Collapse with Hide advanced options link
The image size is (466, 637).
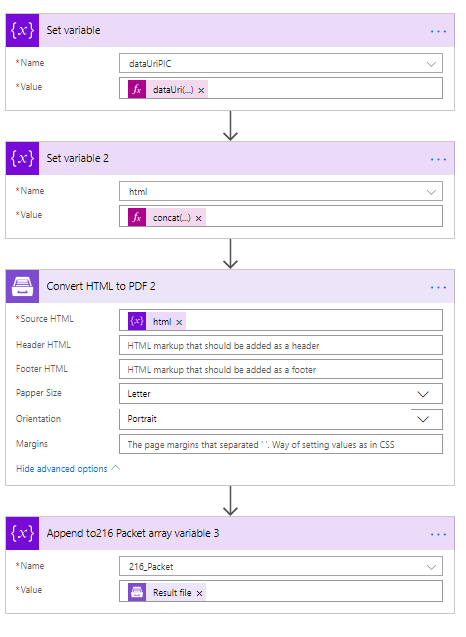tap(68, 469)
